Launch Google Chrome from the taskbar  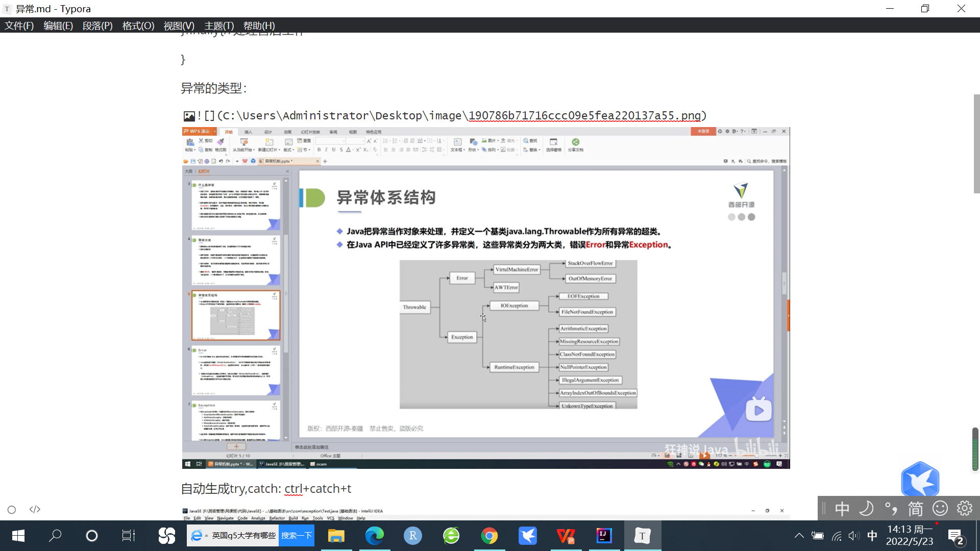pyautogui.click(x=489, y=536)
